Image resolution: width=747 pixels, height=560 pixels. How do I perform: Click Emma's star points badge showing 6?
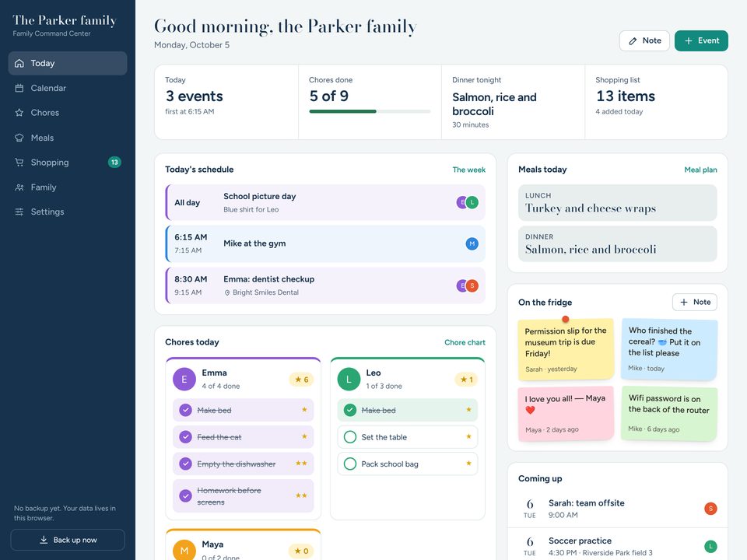pyautogui.click(x=302, y=380)
